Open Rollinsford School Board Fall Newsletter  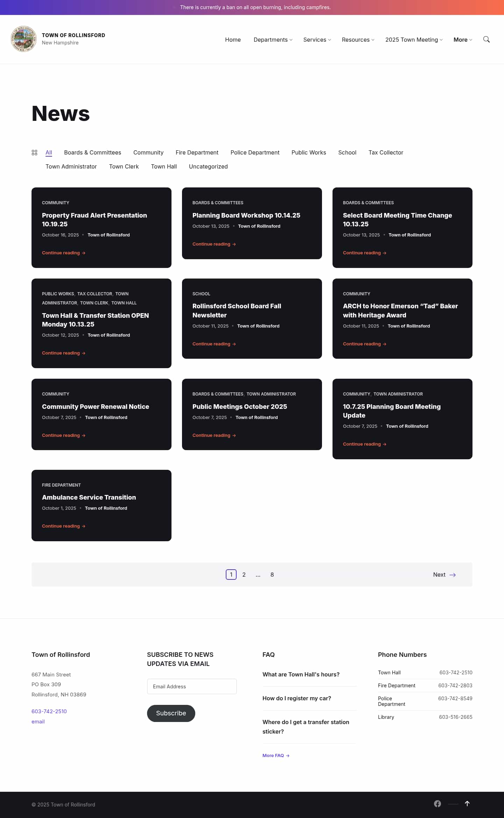pos(237,311)
